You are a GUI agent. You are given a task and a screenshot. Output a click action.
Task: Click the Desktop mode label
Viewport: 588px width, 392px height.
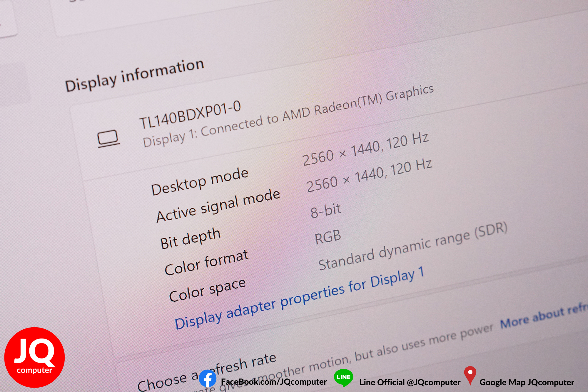(200, 181)
